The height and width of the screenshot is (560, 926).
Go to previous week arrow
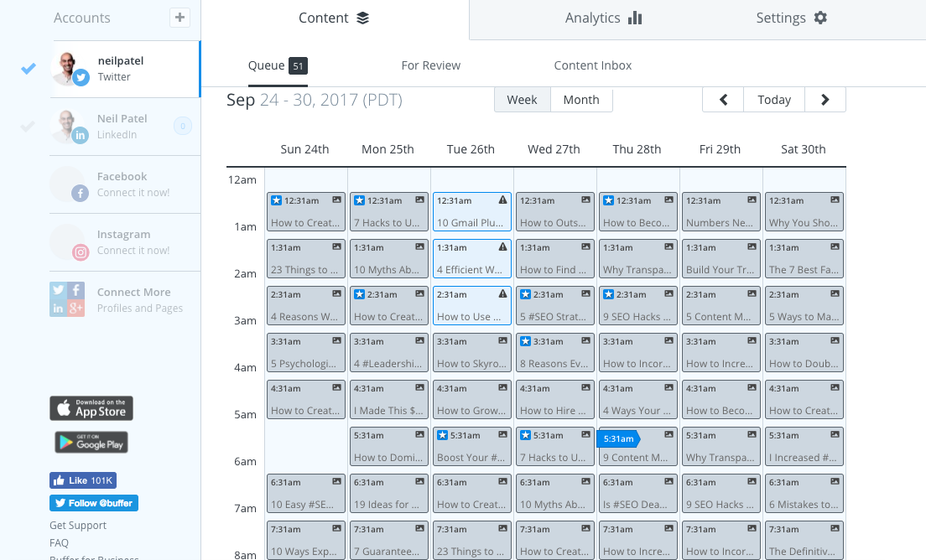coord(723,100)
